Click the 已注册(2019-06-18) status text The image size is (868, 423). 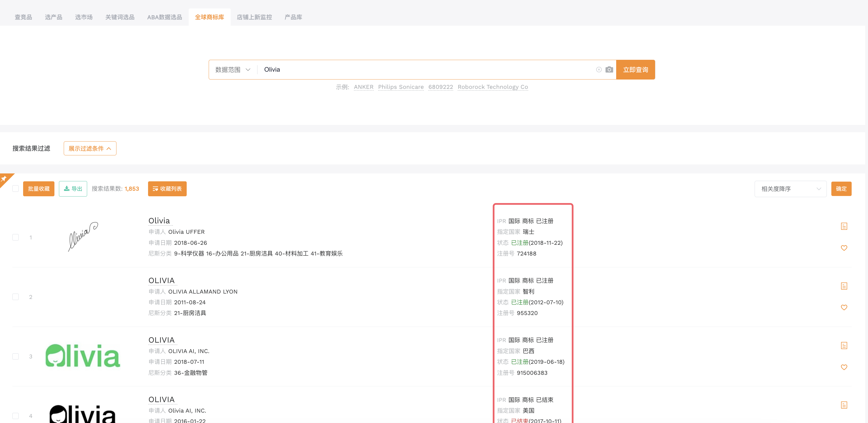click(x=538, y=362)
